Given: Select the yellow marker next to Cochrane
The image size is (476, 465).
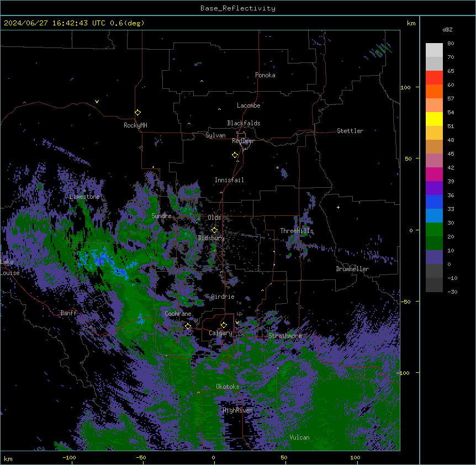Looking at the screenshot, I should click(188, 326).
